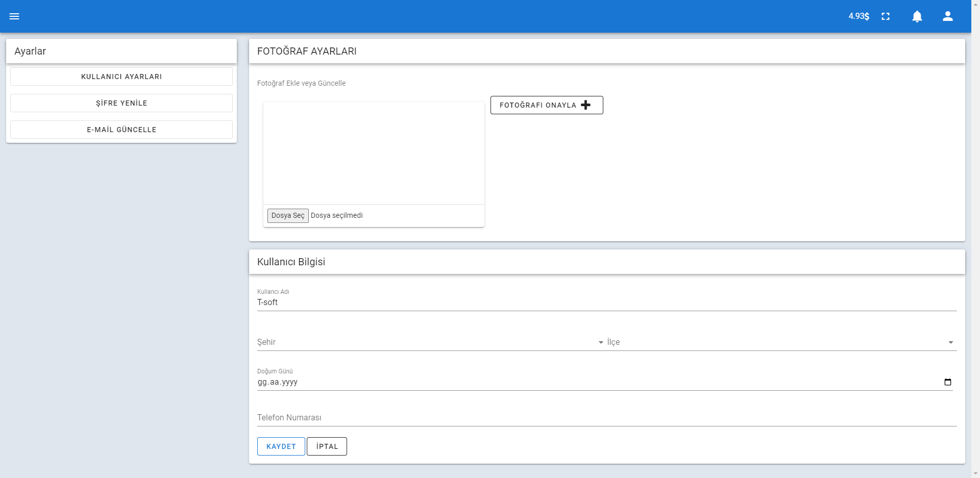
Task: Focus the Telefon Numarası field
Action: (607, 418)
